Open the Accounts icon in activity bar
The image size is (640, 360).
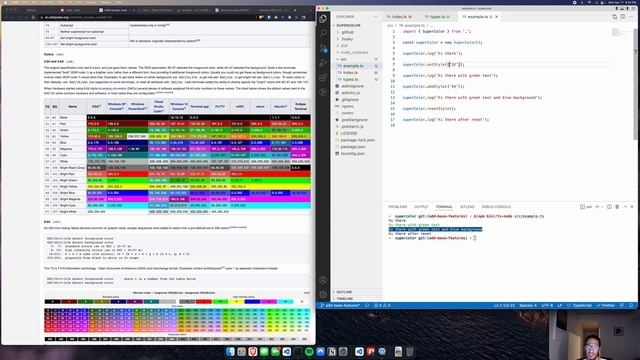coord(323,280)
